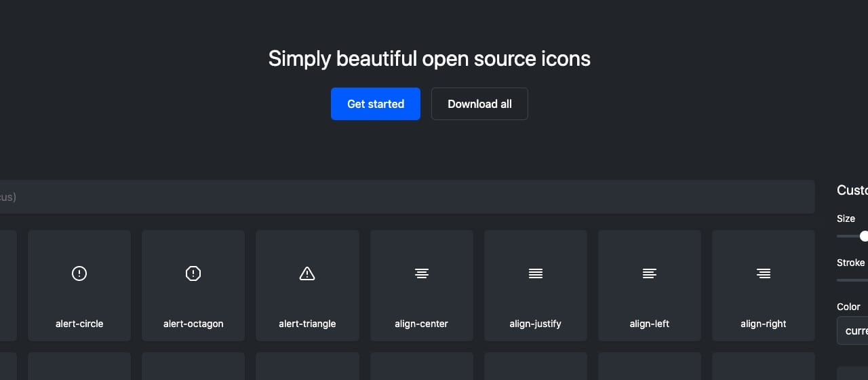The width and height of the screenshot is (868, 380).
Task: Click the Stroke slider track
Action: click(x=853, y=280)
